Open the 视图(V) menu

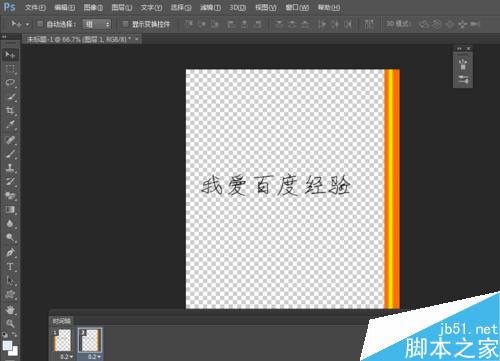point(266,7)
